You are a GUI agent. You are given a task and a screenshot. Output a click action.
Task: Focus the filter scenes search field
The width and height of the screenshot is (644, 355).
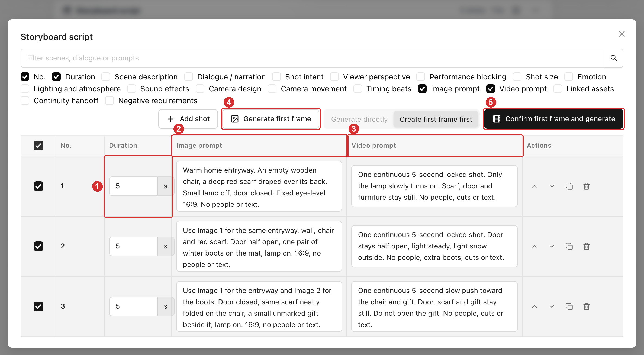coord(313,58)
